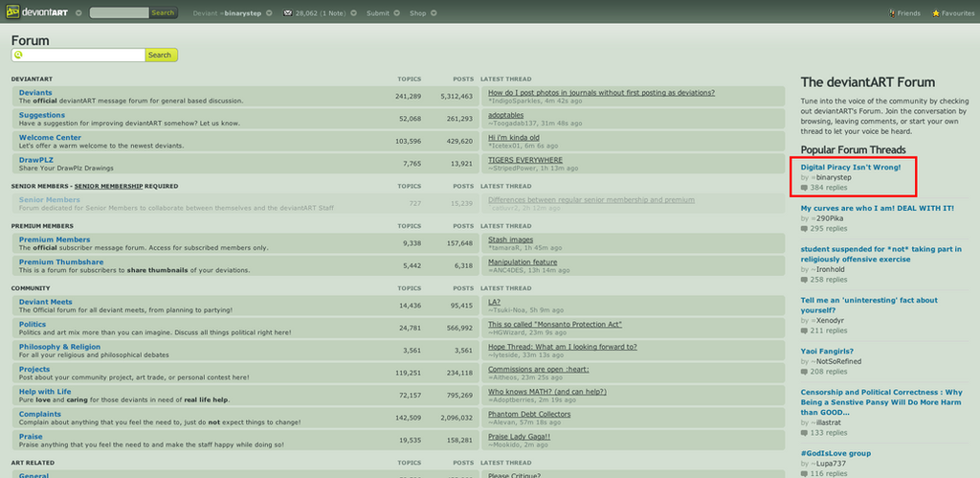Click the reply bubble icon beside 295 replies

(804, 229)
